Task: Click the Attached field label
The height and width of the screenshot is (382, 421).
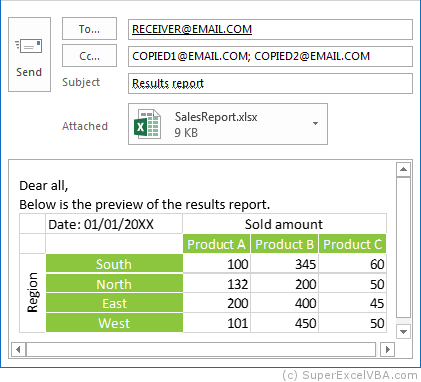Action: [85, 126]
